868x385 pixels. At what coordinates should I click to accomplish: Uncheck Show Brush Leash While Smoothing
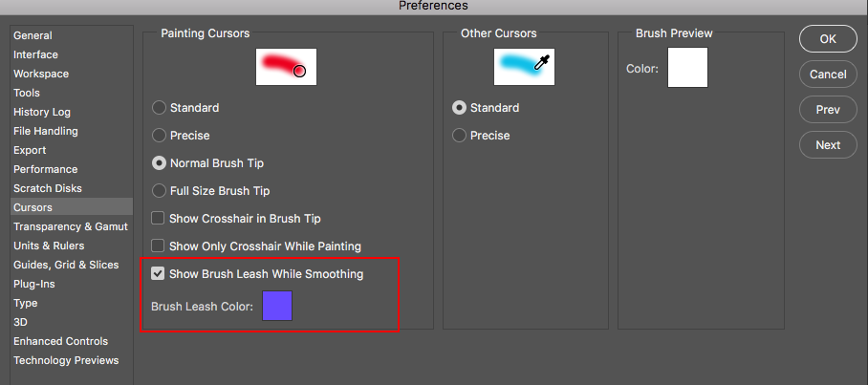coord(159,274)
